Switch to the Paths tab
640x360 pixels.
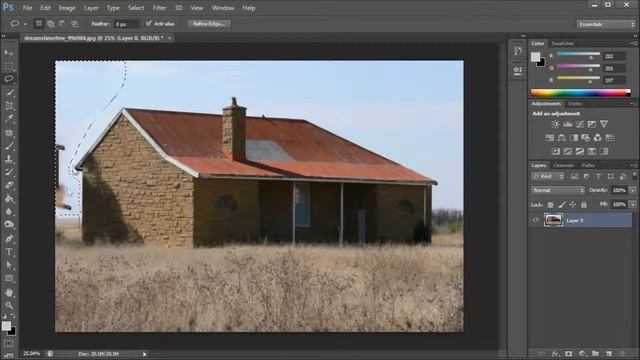(x=588, y=165)
